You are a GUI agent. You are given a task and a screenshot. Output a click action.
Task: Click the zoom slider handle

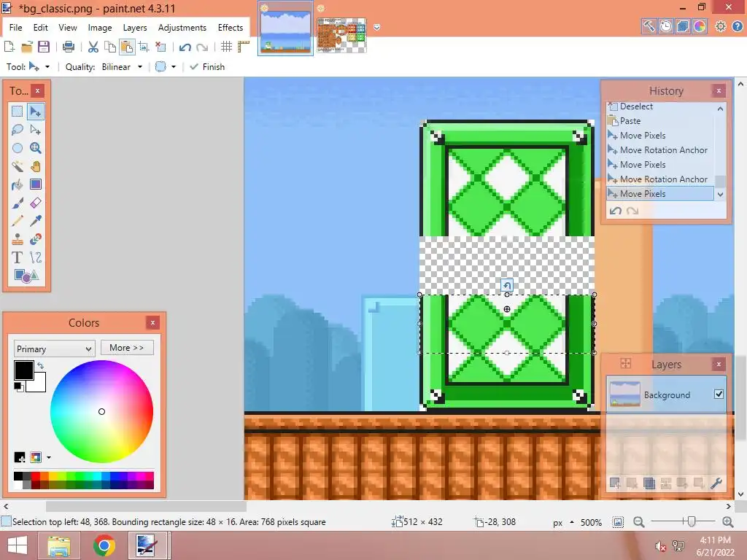coord(691,521)
